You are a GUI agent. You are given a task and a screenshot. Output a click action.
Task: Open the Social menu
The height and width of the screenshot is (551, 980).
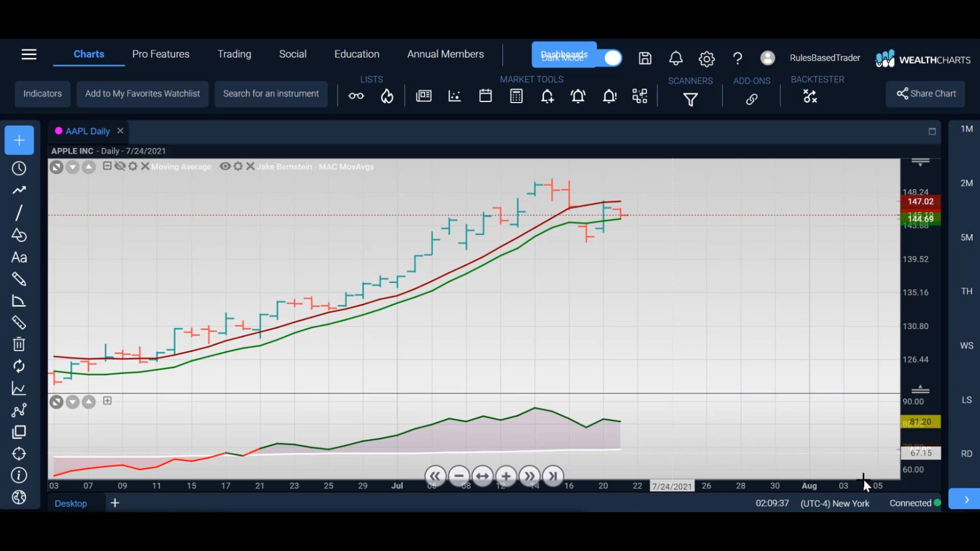point(292,54)
